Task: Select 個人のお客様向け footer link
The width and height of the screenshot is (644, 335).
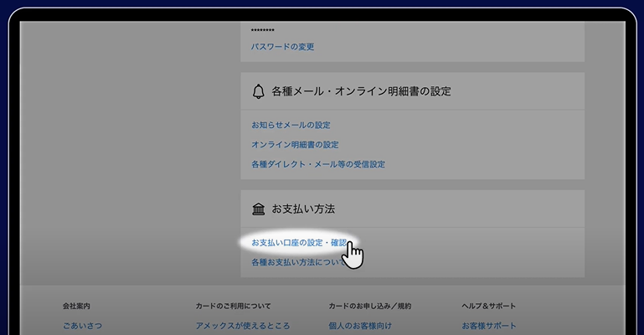Action: point(360,326)
